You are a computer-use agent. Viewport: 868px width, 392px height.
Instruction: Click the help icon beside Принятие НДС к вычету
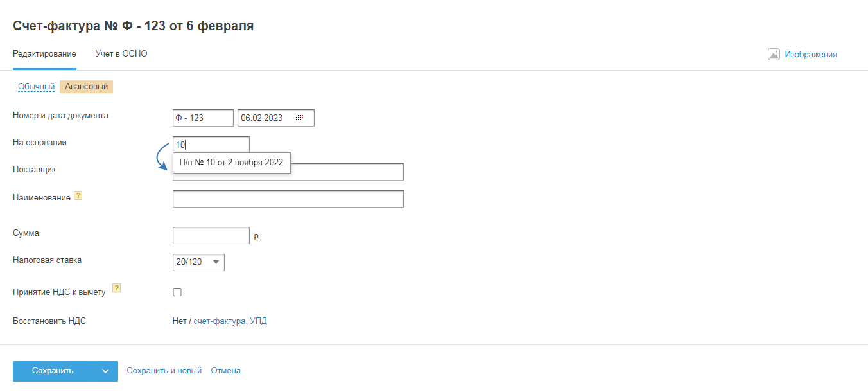[117, 288]
